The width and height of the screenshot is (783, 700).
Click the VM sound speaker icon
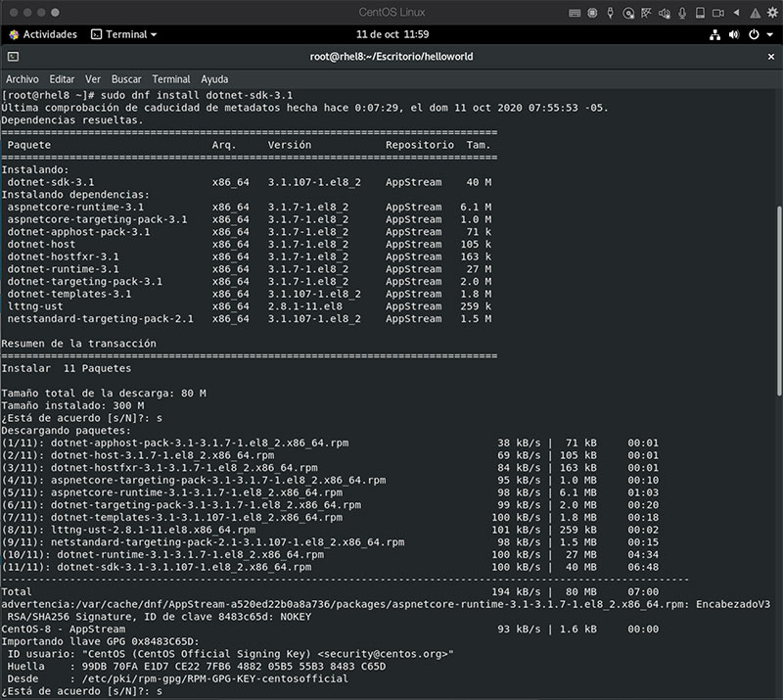click(665, 14)
